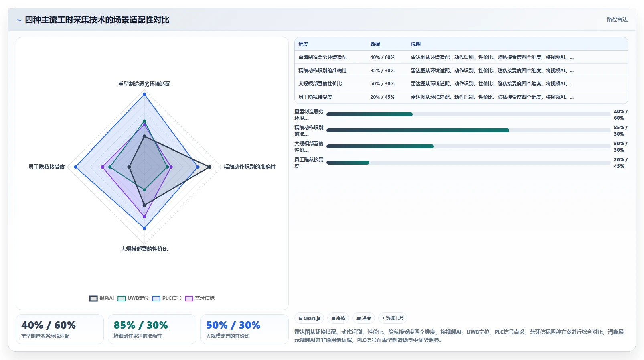Click the 蓝牙信标 legend color box

point(189,298)
